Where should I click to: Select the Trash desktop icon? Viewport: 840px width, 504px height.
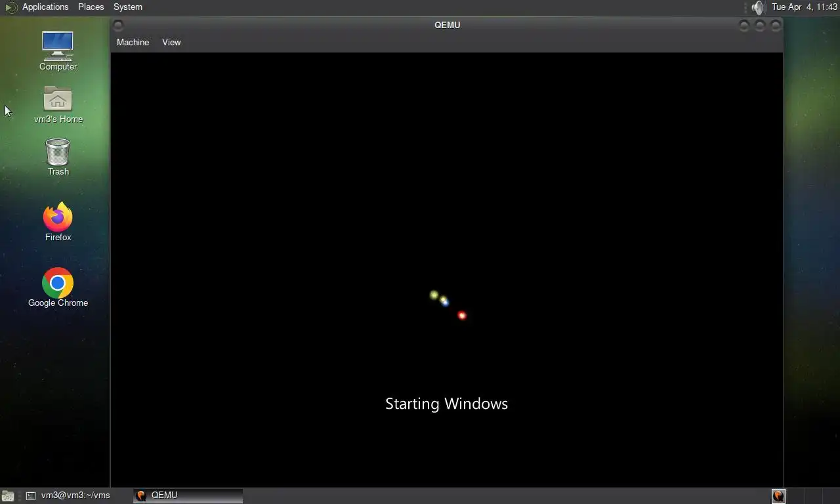58,157
